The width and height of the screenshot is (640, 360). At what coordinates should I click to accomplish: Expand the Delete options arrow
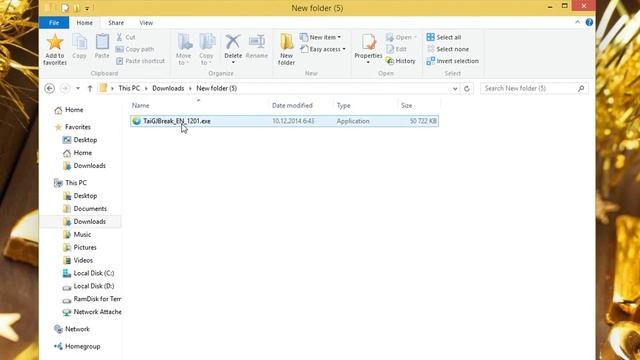(233, 62)
